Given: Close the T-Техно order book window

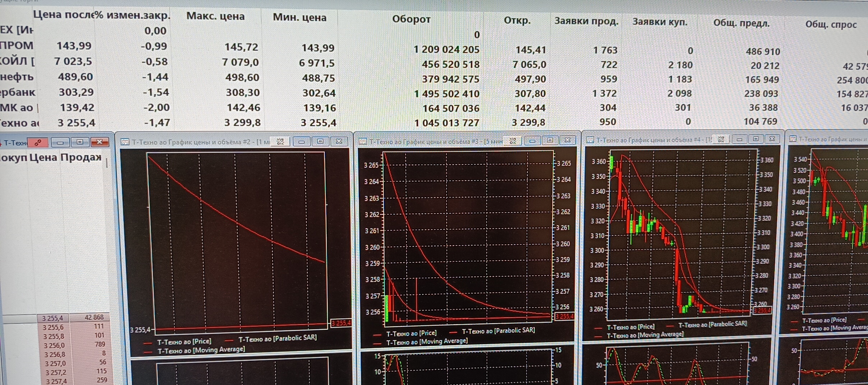Looking at the screenshot, I should pyautogui.click(x=100, y=142).
